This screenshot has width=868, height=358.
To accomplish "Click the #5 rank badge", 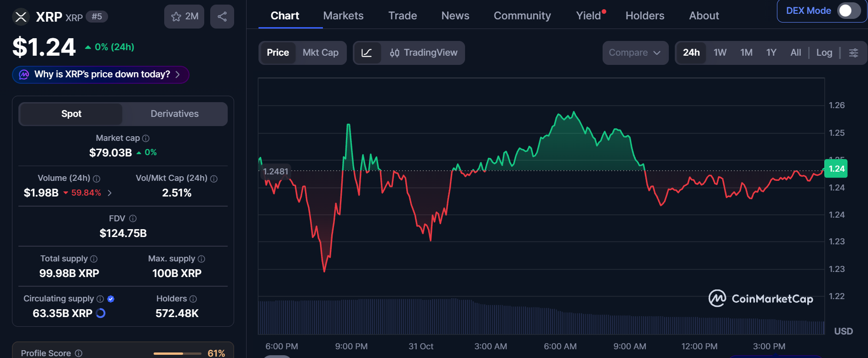I will pyautogui.click(x=97, y=17).
